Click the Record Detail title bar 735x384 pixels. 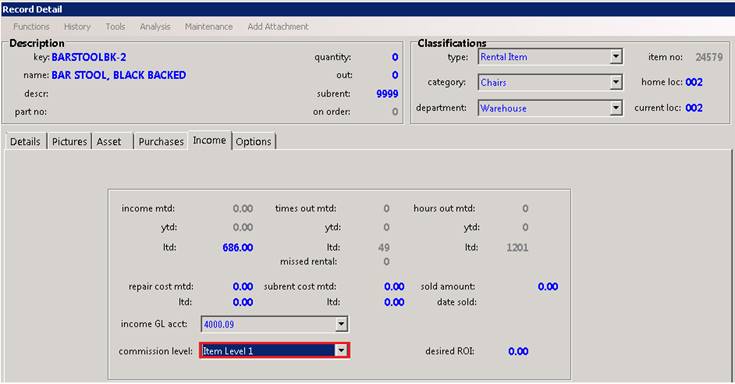point(368,9)
